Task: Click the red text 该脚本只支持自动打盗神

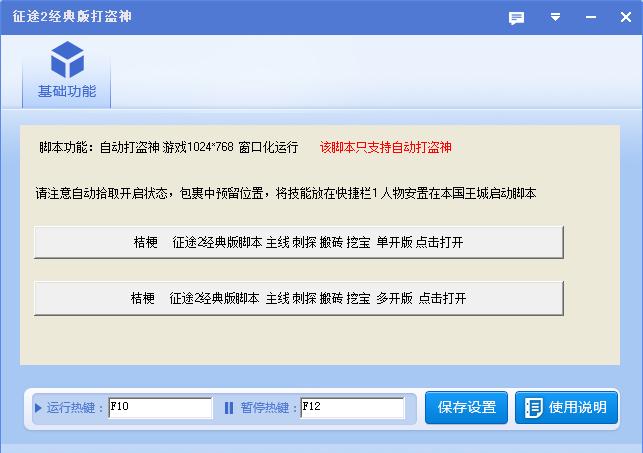Action: coord(385,147)
